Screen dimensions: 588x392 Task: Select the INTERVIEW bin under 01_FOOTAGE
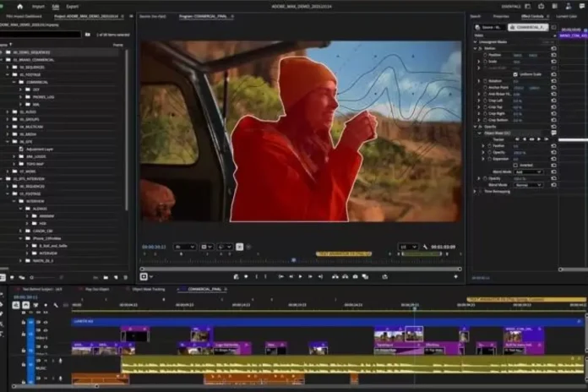point(35,201)
